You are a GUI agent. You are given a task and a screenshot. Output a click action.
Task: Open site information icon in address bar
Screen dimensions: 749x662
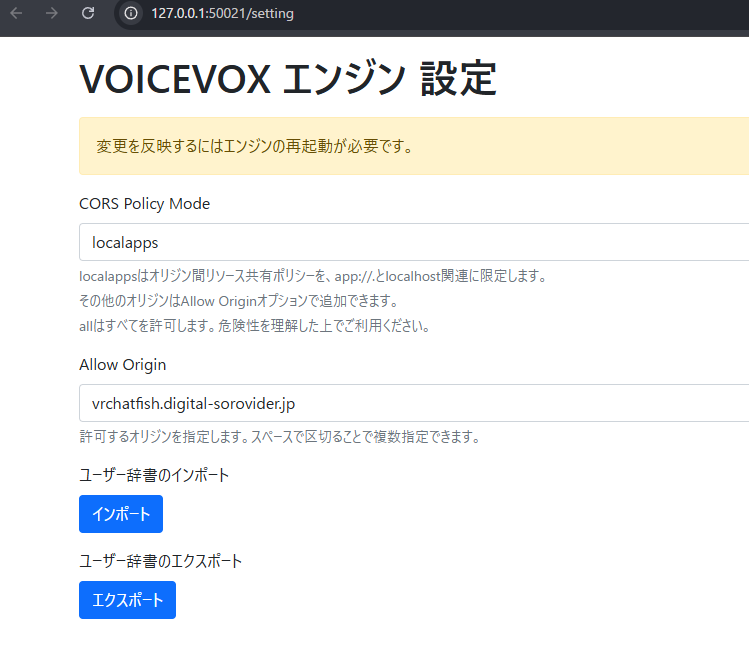[x=131, y=13]
